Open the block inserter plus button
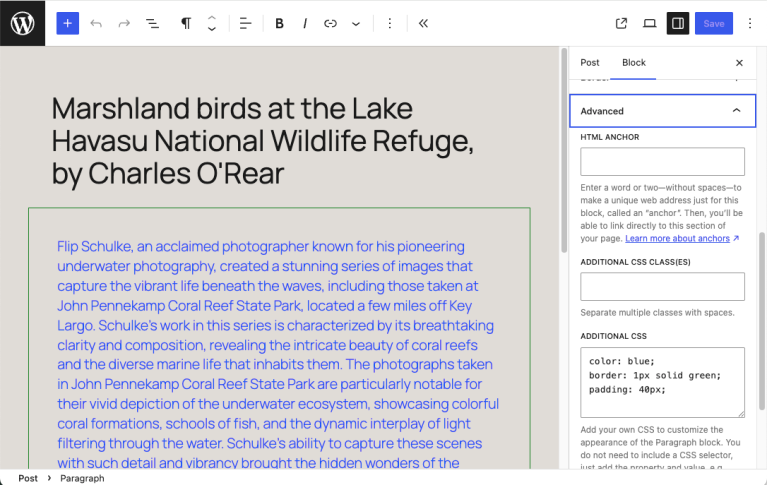767x485 pixels. [68, 23]
